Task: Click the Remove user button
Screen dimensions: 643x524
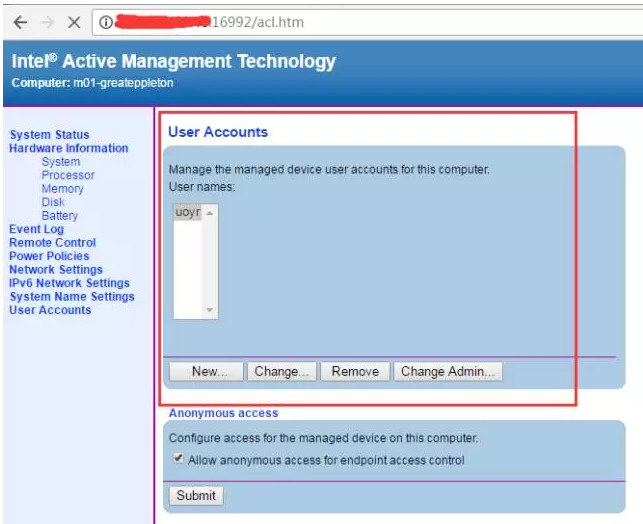Action: (355, 371)
